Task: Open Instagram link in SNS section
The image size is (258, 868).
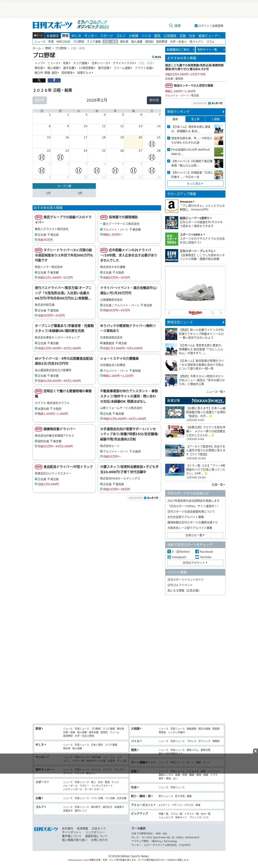Action: pyautogui.click(x=177, y=557)
